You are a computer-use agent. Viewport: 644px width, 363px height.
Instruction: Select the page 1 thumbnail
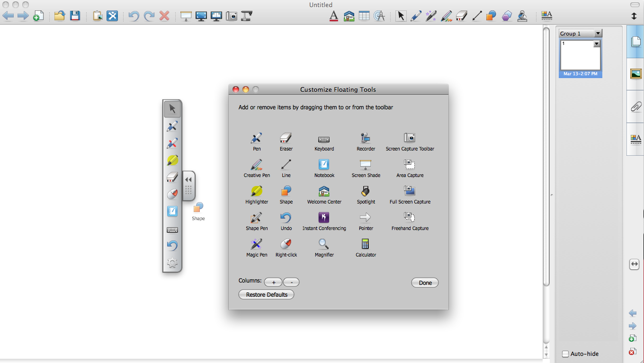tap(580, 57)
